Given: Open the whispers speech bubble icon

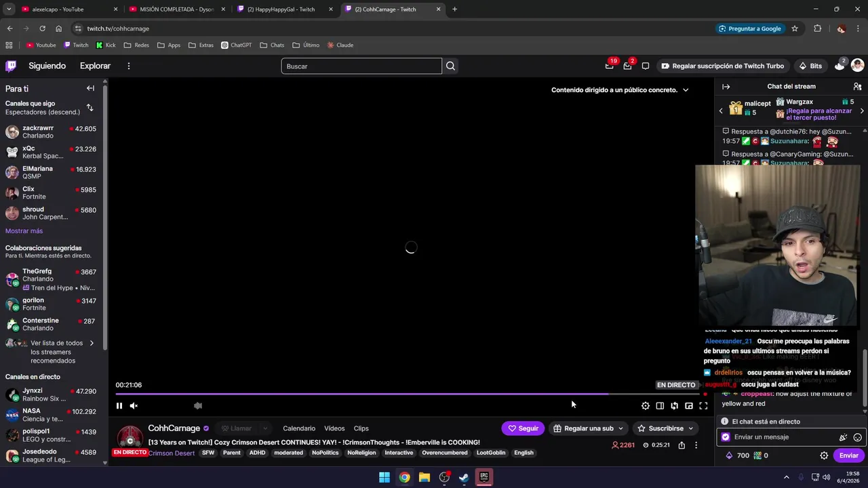Looking at the screenshot, I should 646,66.
